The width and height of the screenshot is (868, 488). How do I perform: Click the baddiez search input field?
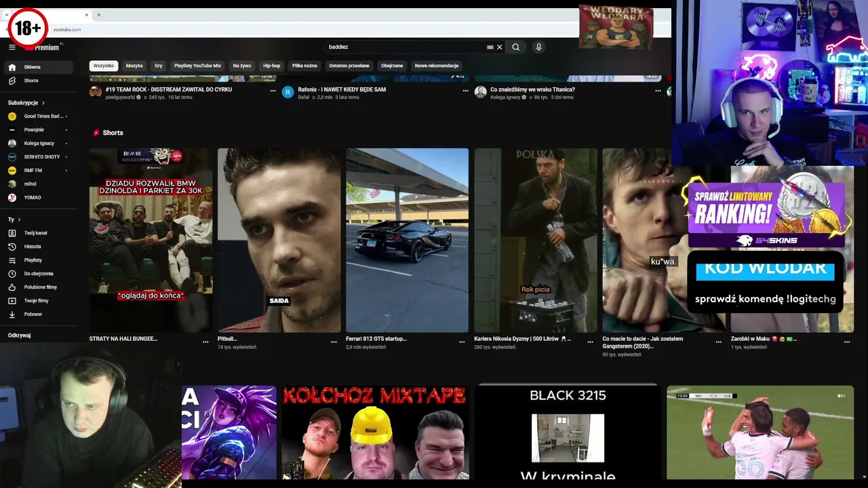pyautogui.click(x=406, y=47)
